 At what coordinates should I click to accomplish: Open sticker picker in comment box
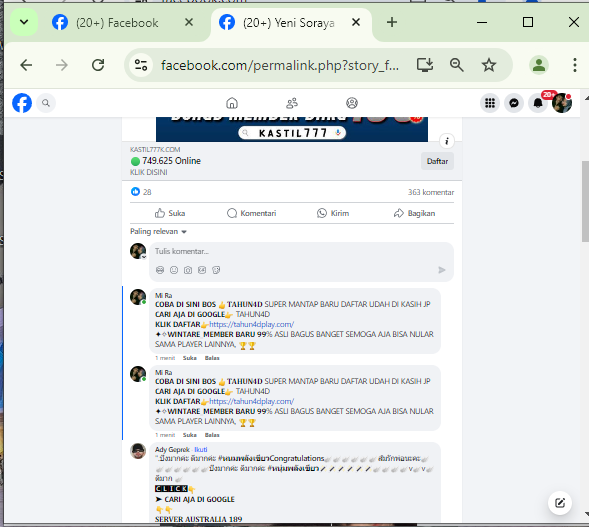[216, 270]
